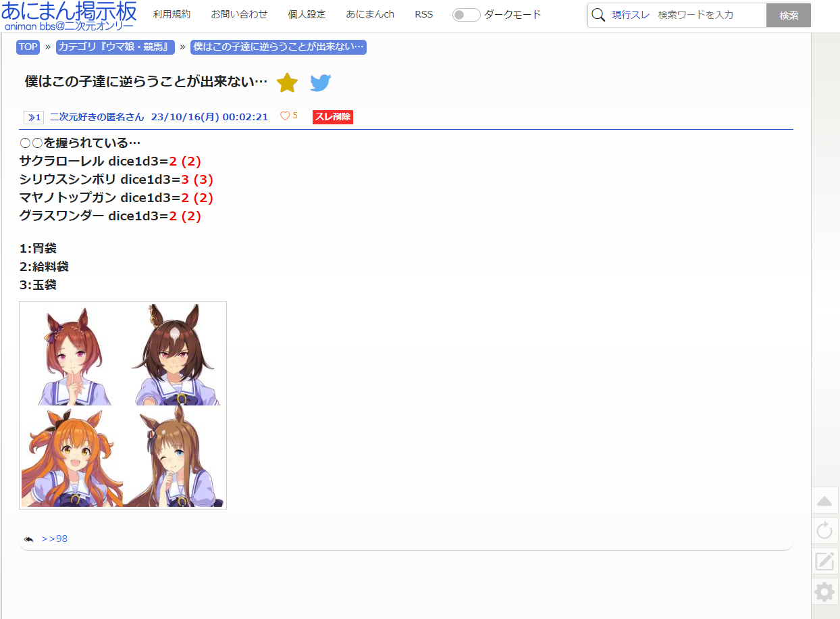Go to TOP breadcrumb link
Screen dimensions: 840x619
click(28, 47)
